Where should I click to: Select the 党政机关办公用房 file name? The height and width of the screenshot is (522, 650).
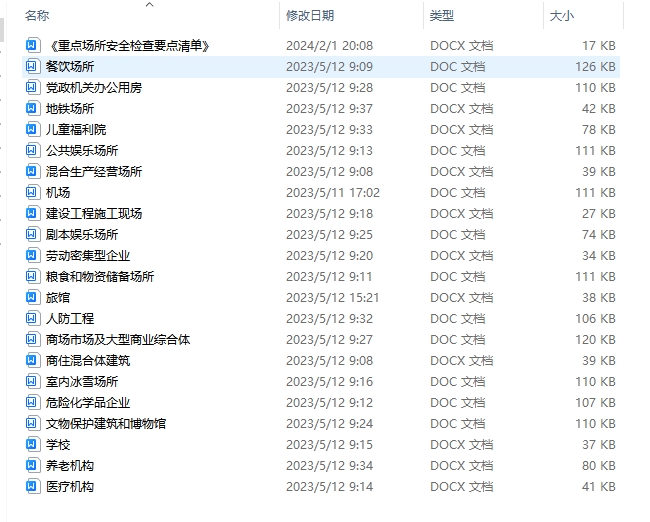94,88
